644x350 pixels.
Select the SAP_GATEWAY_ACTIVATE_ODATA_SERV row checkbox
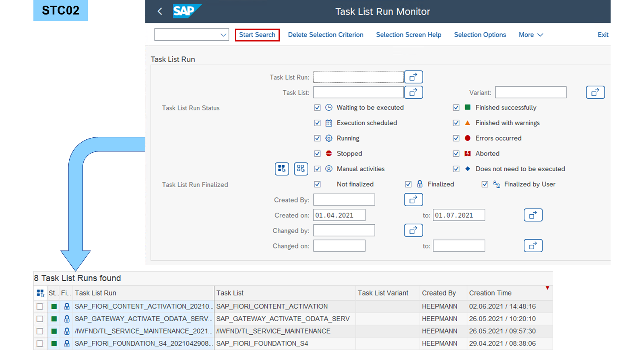[40, 319]
